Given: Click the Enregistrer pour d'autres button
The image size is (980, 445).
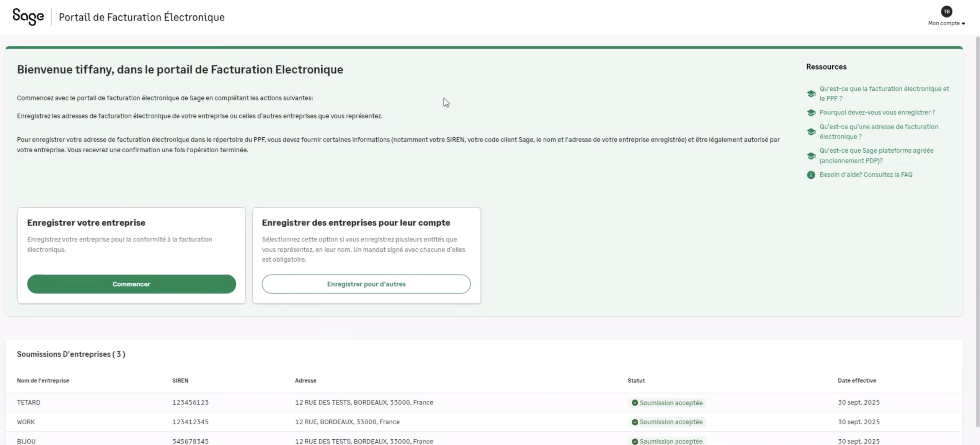Looking at the screenshot, I should [x=366, y=284].
